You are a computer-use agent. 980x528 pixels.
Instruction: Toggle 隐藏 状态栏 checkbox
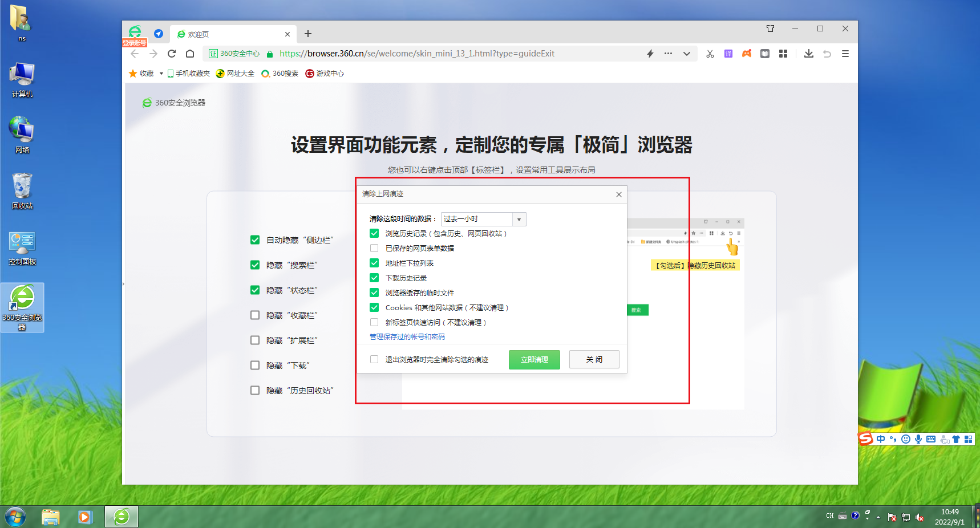tap(255, 290)
